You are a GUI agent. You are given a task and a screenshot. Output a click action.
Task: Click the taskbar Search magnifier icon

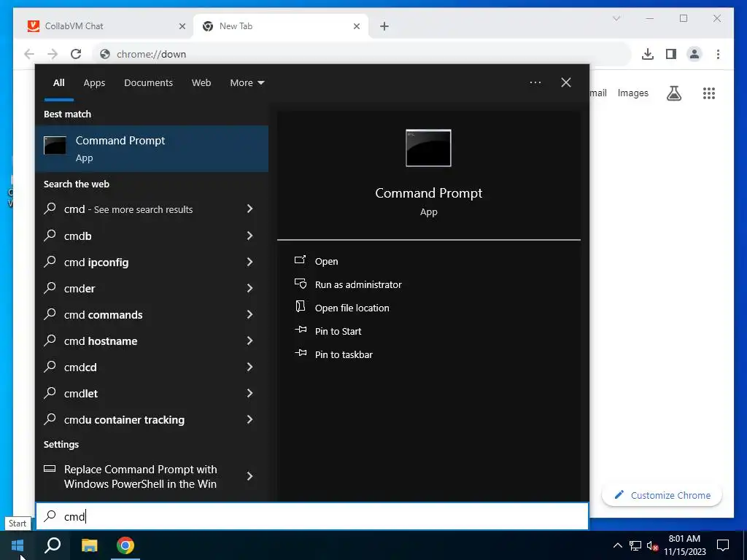(x=53, y=545)
